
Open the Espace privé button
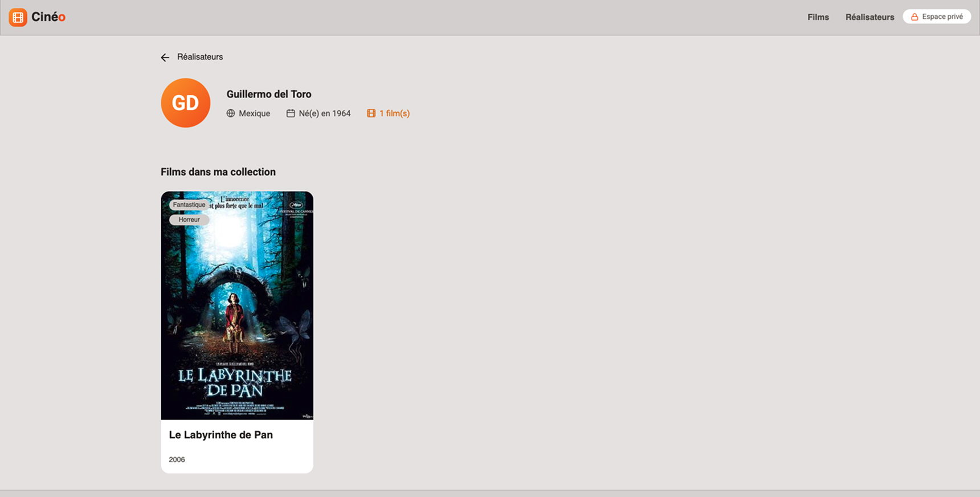(x=937, y=17)
